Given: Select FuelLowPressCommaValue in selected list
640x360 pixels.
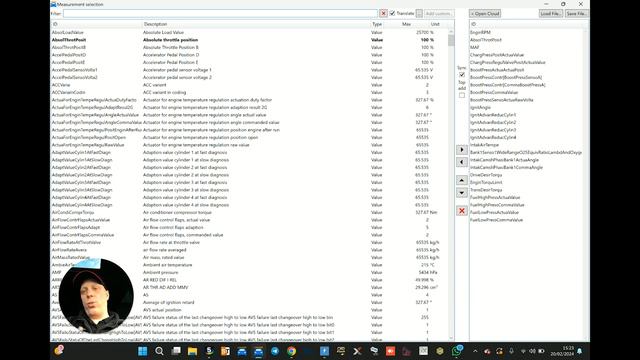Looking at the screenshot, I should tap(496, 220).
